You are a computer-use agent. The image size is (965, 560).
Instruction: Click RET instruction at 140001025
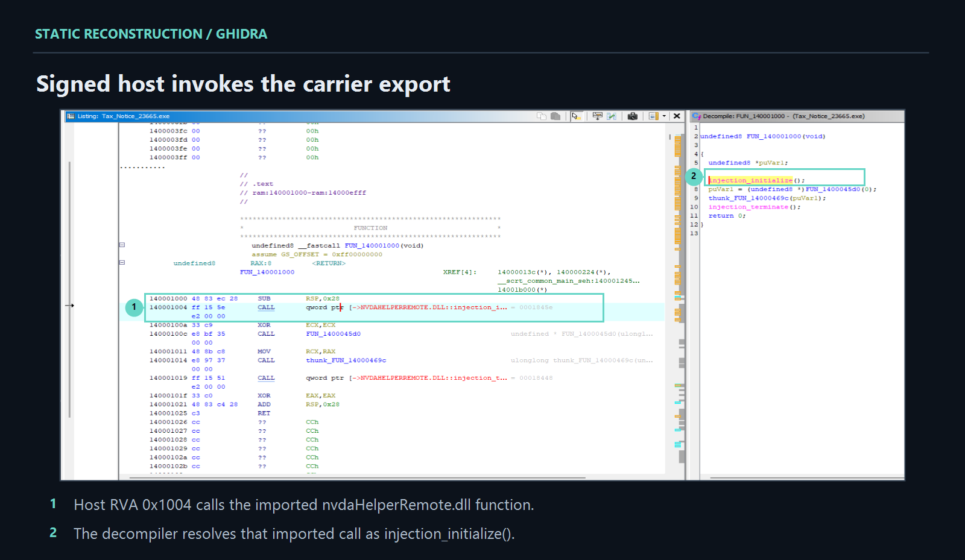[264, 414]
